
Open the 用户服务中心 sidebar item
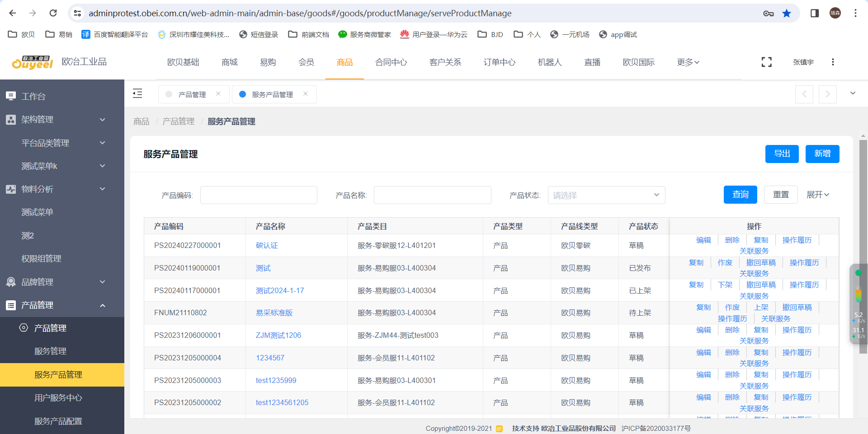pyautogui.click(x=62, y=398)
